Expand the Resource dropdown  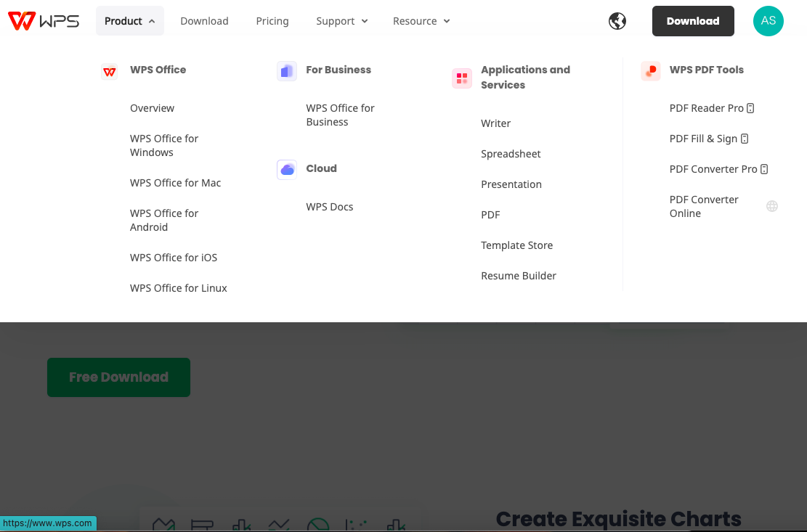tap(421, 21)
